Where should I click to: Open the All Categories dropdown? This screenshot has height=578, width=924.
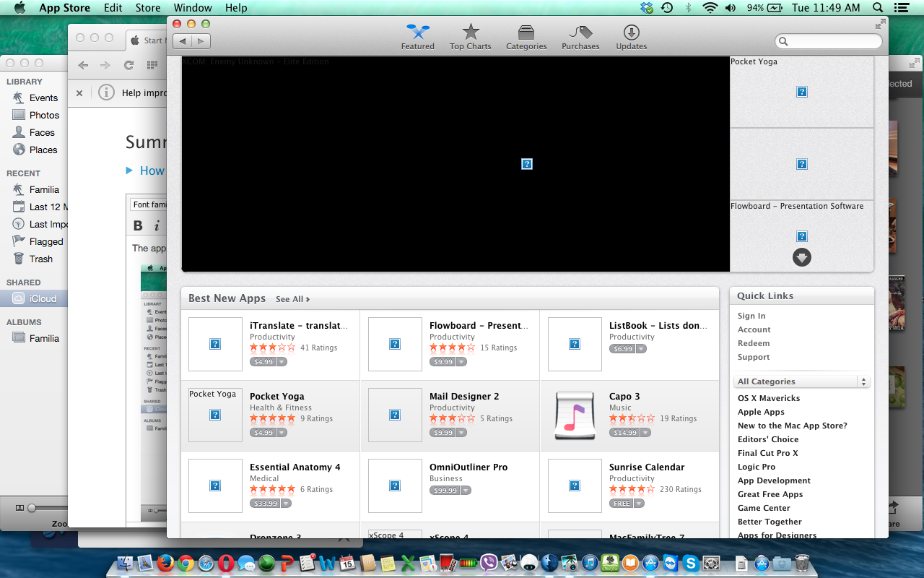click(x=801, y=381)
